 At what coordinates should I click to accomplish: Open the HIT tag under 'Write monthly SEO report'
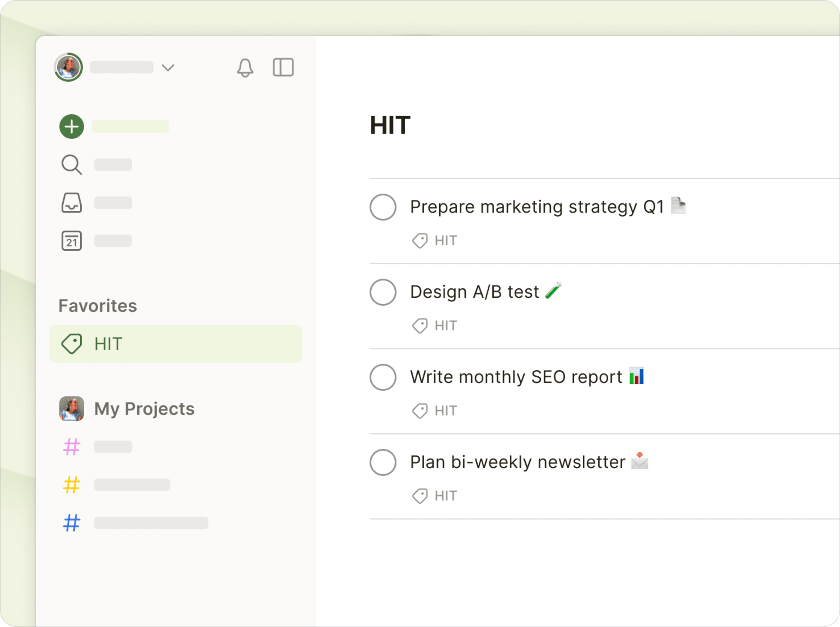pyautogui.click(x=435, y=411)
